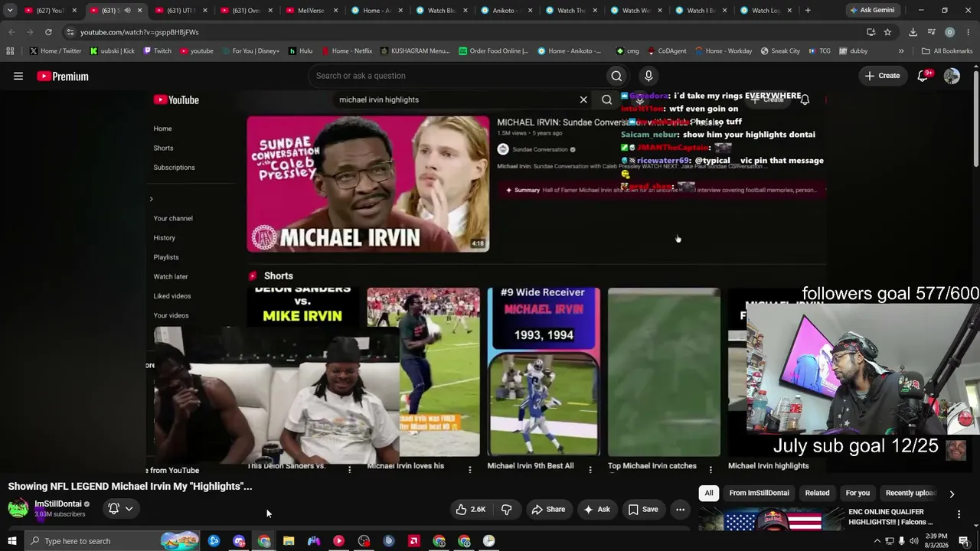Open ENC ONLINE QUALIFER HIGHLIGHTS recommended video

(x=890, y=517)
